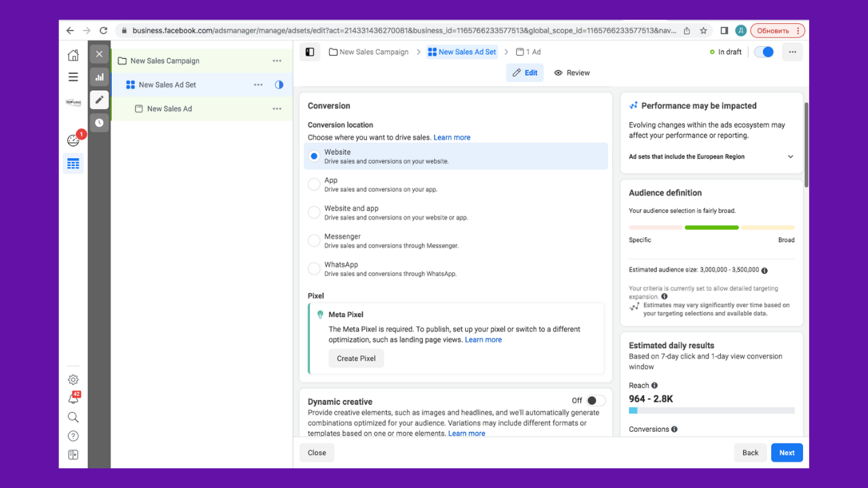Open Learn more link in Meta Pixel notice
The image size is (868, 488).
[484, 340]
